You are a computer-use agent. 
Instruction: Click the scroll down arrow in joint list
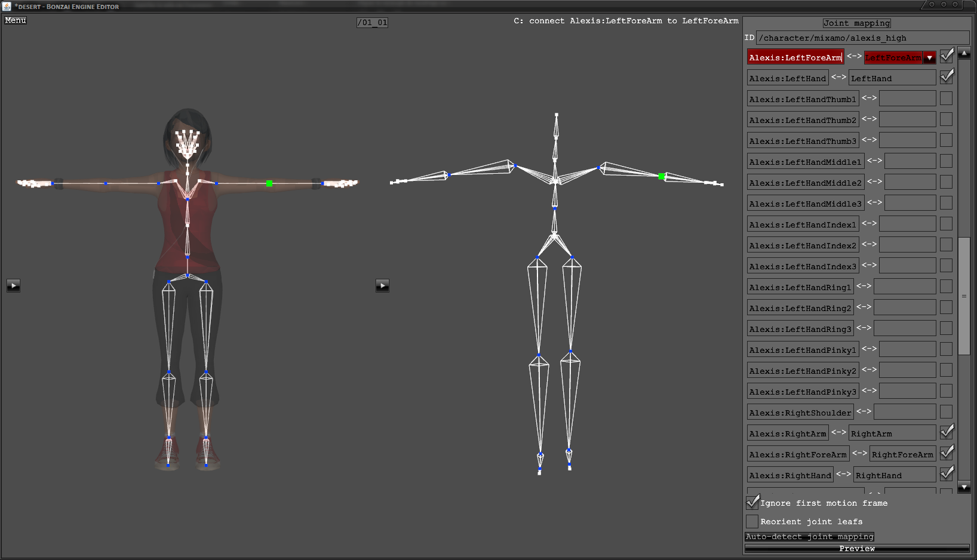[964, 487]
